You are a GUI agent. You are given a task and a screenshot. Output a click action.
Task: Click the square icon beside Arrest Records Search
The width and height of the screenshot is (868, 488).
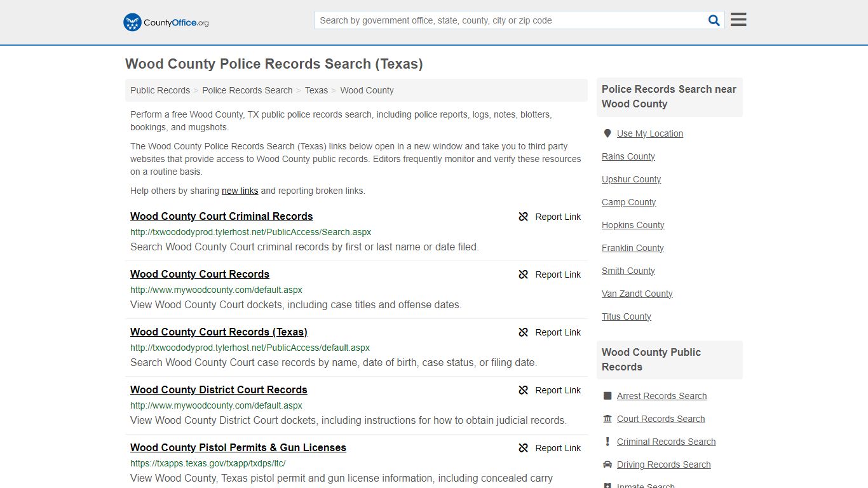608,396
